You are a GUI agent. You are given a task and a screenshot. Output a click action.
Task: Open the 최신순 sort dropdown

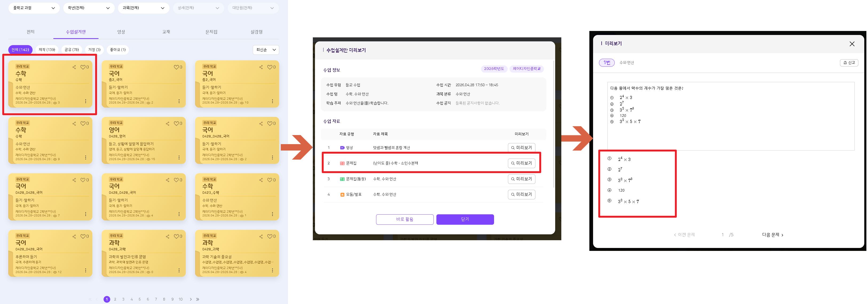pyautogui.click(x=266, y=50)
